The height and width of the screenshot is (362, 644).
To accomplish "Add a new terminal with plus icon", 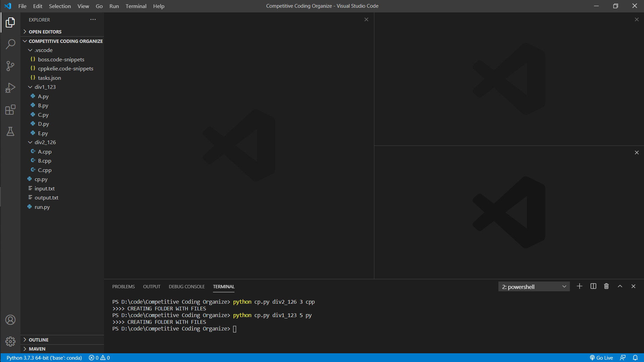I will 579,286.
